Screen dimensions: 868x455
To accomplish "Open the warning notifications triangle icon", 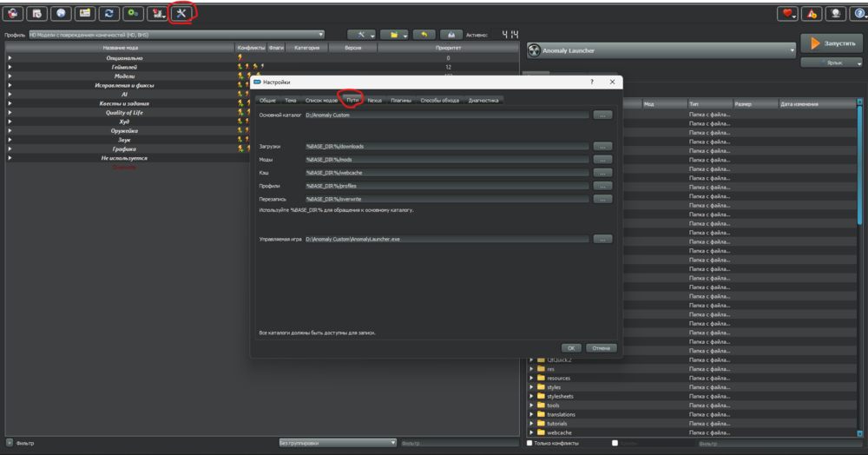I will coord(810,13).
